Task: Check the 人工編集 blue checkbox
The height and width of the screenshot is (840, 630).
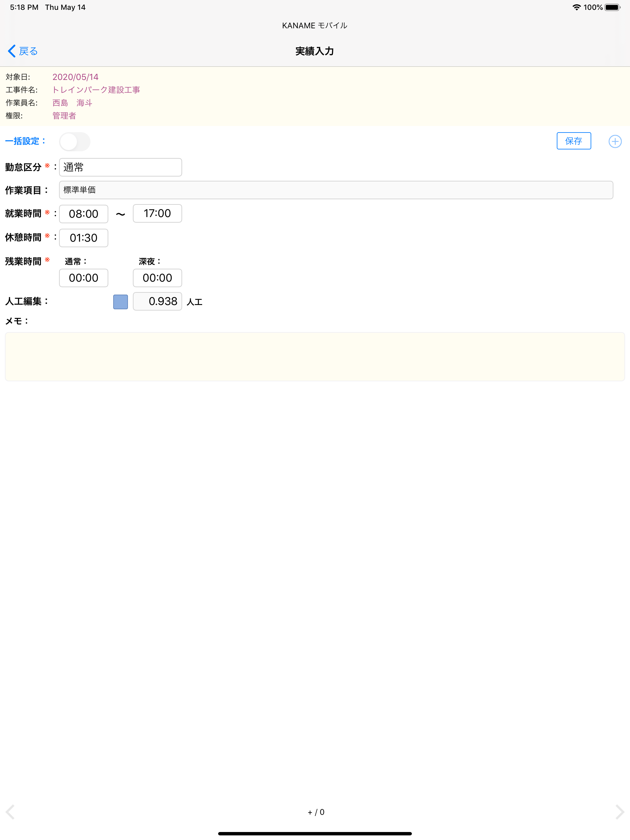Action: [121, 302]
